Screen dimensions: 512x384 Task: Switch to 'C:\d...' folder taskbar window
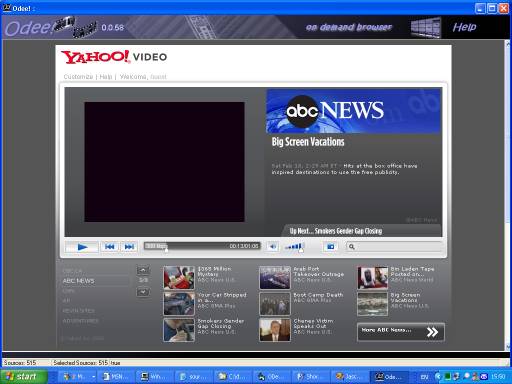tap(232, 377)
